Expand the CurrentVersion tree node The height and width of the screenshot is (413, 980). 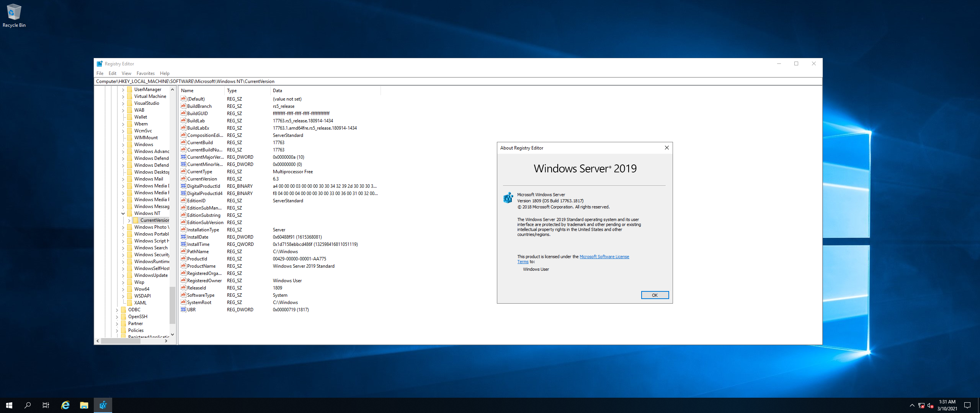pos(129,220)
